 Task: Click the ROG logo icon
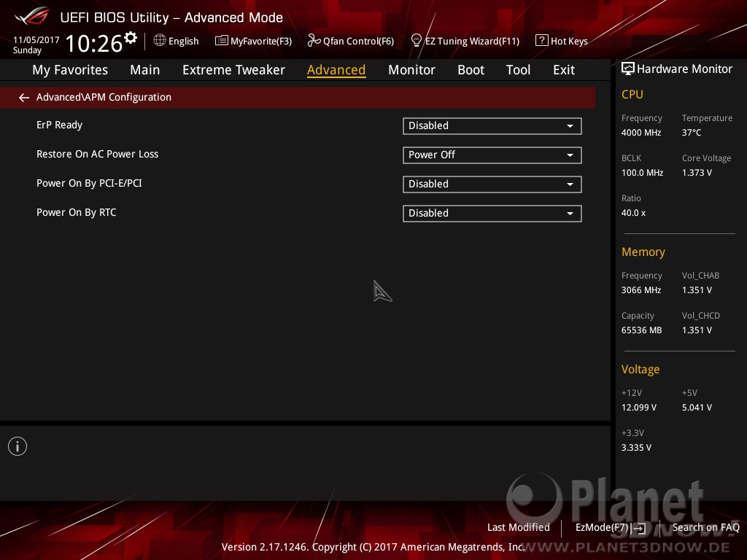32,16
